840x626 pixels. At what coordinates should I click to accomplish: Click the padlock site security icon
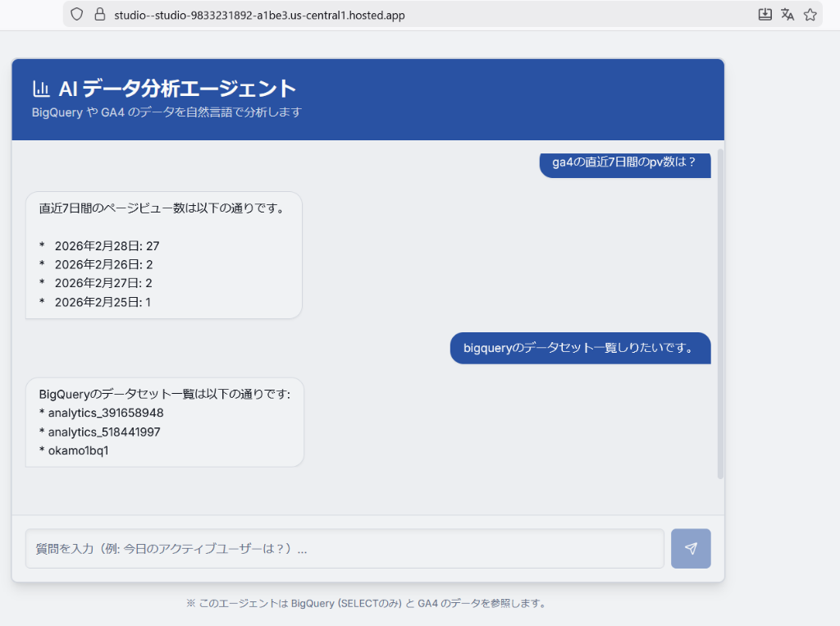(99, 15)
